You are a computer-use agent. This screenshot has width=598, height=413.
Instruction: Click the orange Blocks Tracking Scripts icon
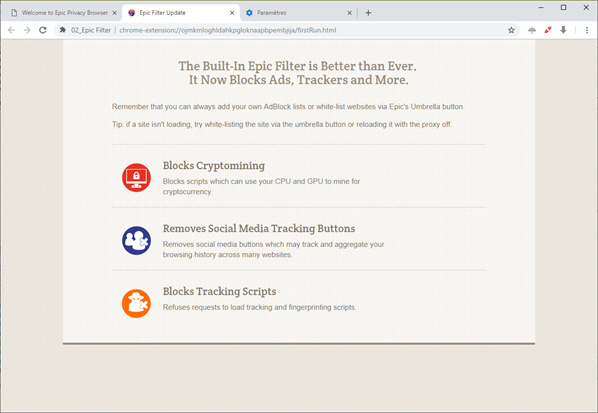tap(136, 304)
